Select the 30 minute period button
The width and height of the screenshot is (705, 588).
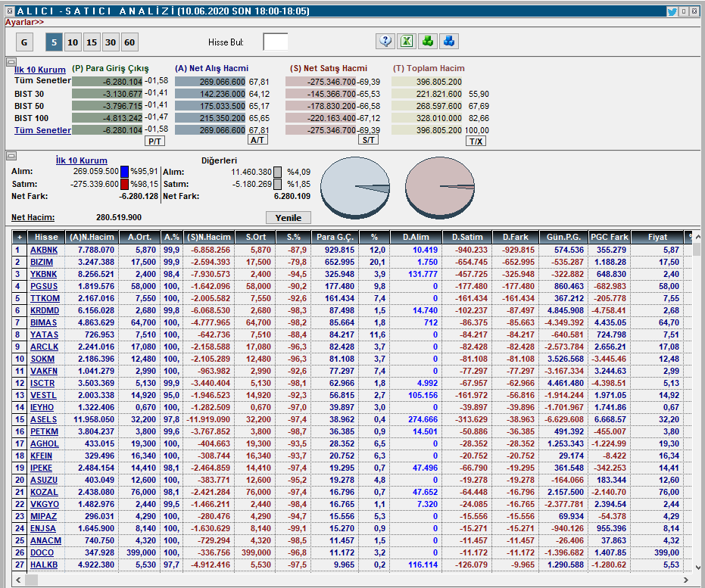pos(111,42)
